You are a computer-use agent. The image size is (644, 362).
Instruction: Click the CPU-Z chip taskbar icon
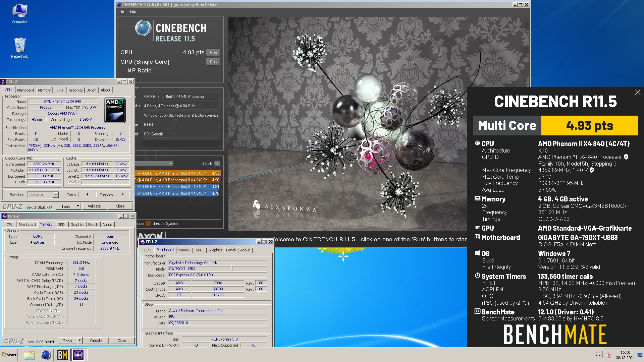(78, 355)
